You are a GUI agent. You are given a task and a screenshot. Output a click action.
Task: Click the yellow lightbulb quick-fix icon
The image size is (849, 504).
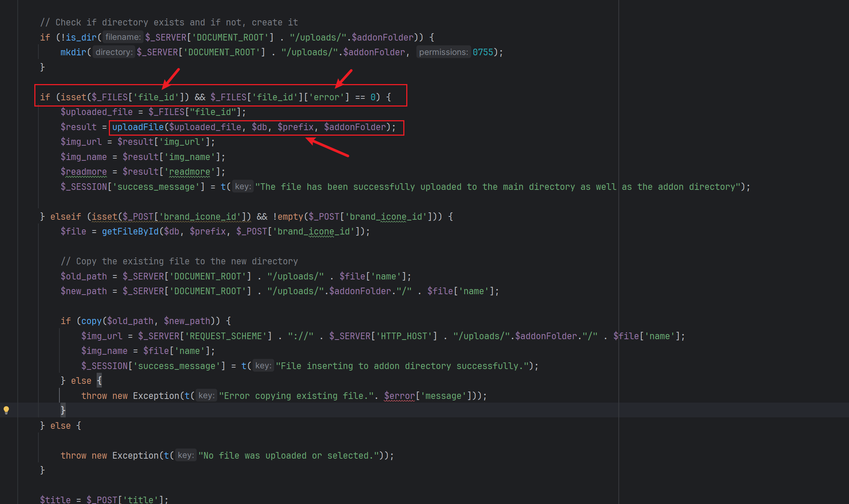pos(6,410)
